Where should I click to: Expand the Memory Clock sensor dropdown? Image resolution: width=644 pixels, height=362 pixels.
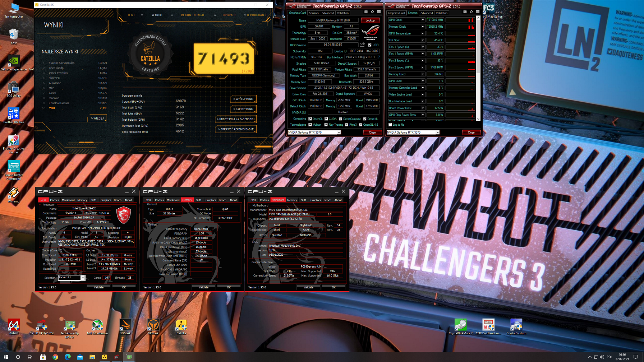(423, 27)
